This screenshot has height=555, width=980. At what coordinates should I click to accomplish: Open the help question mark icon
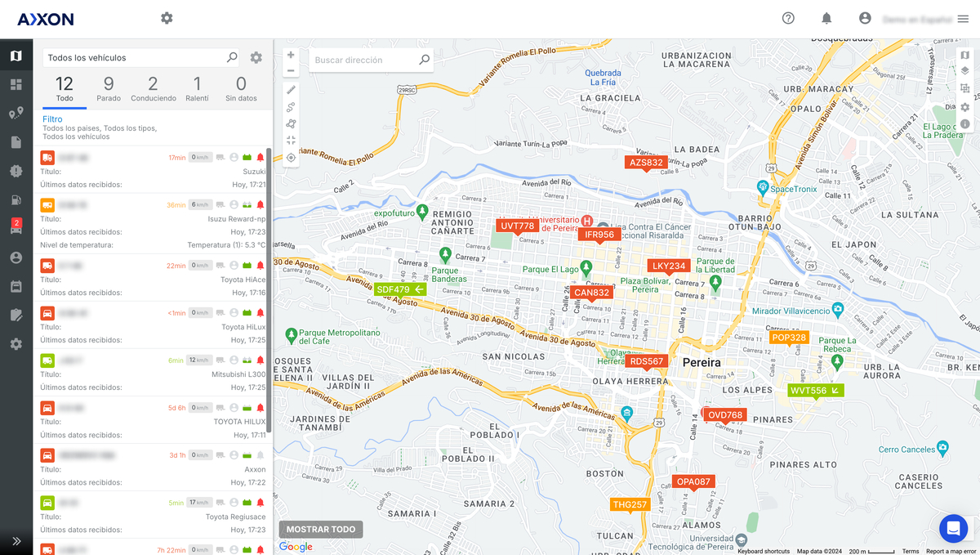pyautogui.click(x=788, y=18)
